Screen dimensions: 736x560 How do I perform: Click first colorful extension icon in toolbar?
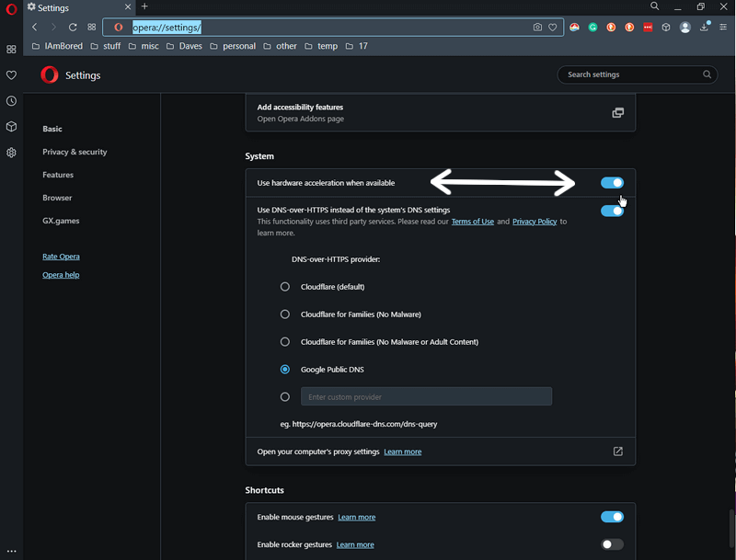coord(574,28)
